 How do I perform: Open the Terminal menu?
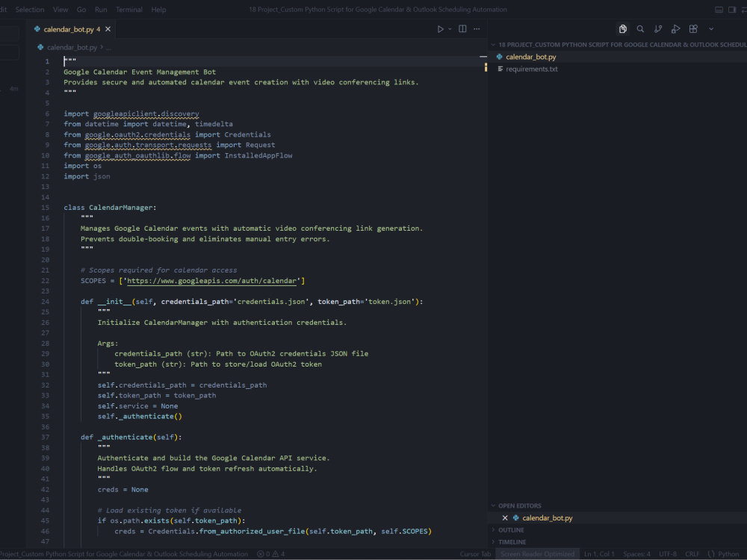tap(128, 10)
